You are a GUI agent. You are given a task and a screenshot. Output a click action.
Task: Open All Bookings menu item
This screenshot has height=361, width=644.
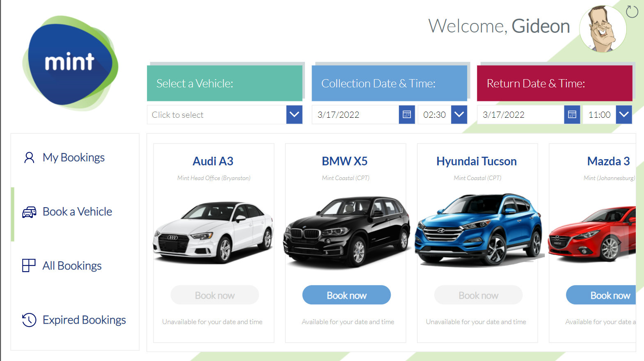(x=75, y=265)
